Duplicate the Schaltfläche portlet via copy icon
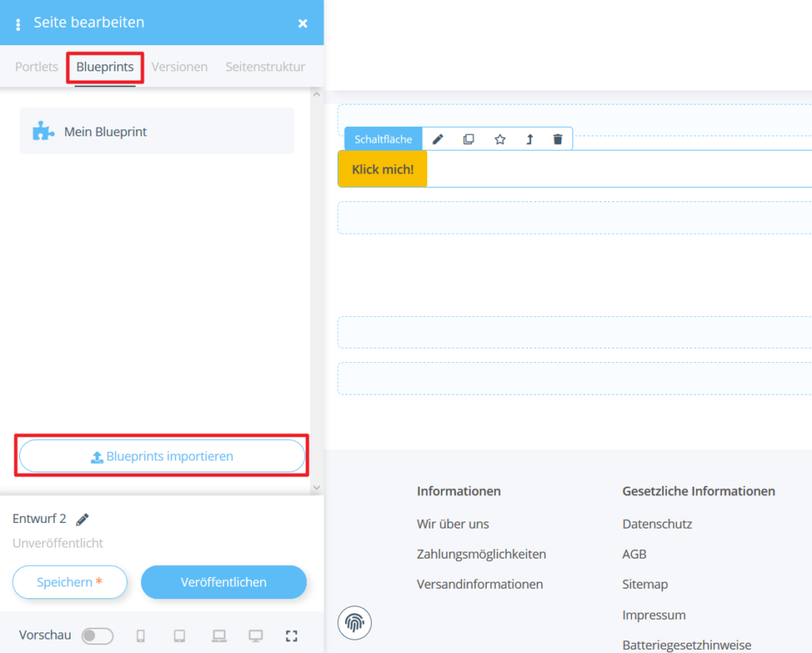 click(x=469, y=139)
